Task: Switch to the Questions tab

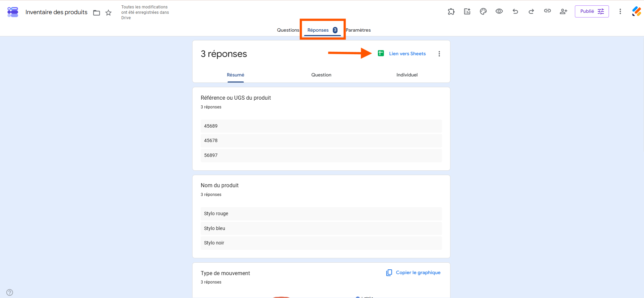Action: [x=288, y=30]
